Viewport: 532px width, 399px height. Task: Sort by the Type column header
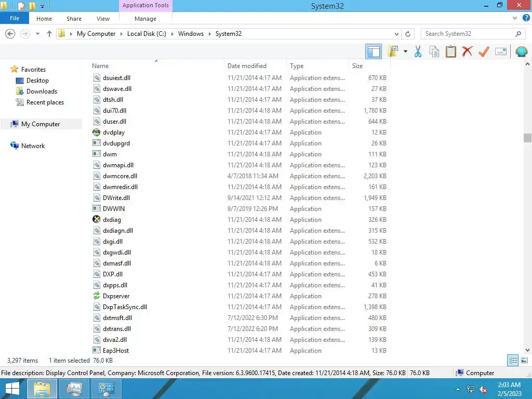coord(297,66)
